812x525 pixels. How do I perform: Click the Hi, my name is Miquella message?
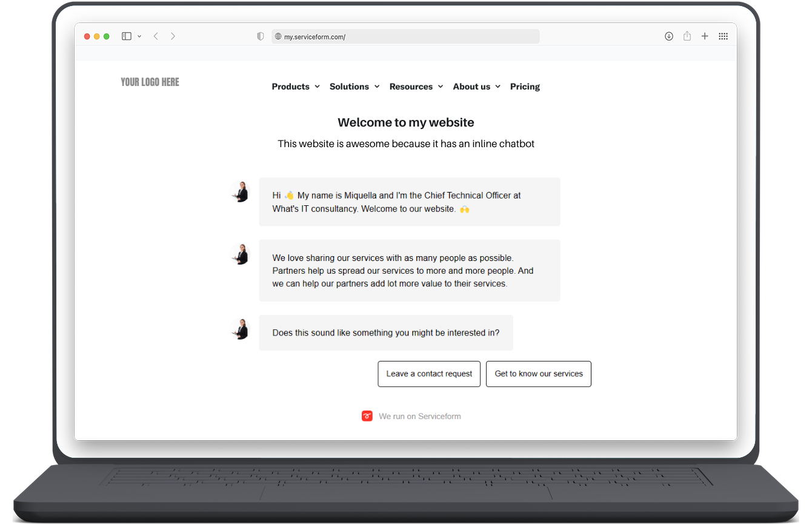(x=410, y=202)
